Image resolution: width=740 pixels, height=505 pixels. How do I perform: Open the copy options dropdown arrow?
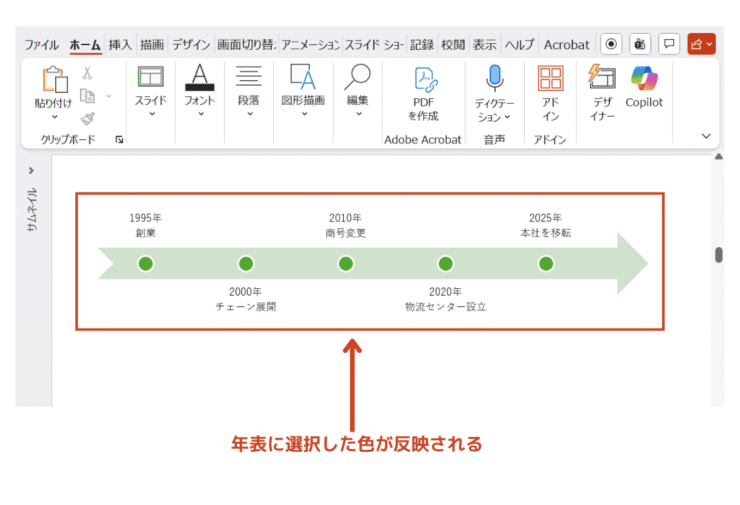[109, 96]
